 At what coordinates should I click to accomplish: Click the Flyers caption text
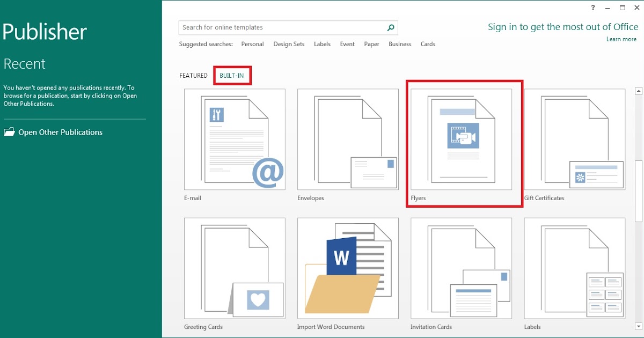coord(418,198)
